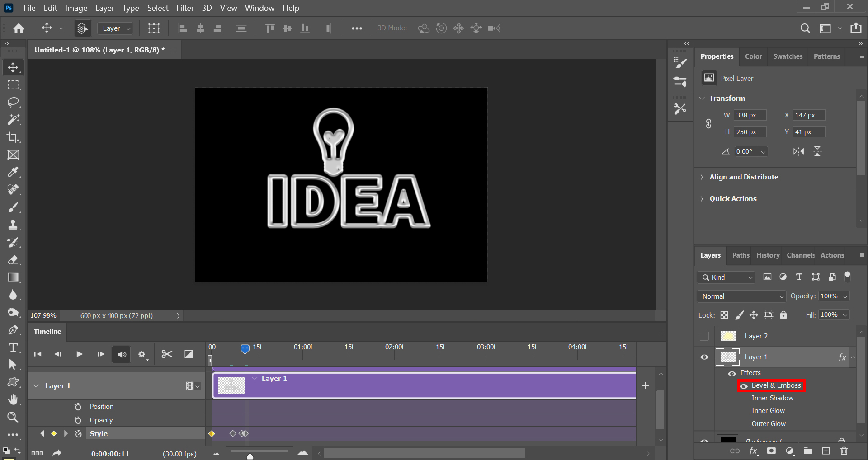Open the Window menu
Viewport: 868px width, 460px height.
tap(259, 8)
